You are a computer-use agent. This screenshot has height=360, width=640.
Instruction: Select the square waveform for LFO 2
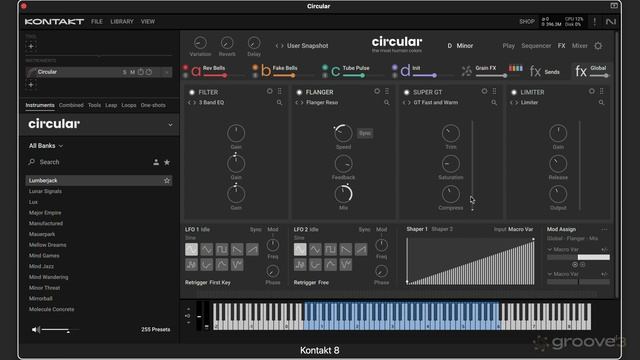(331, 249)
